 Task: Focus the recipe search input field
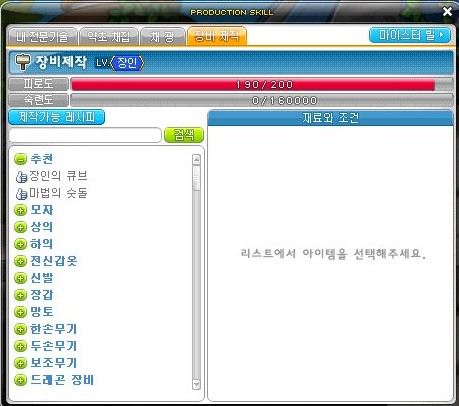pyautogui.click(x=85, y=135)
